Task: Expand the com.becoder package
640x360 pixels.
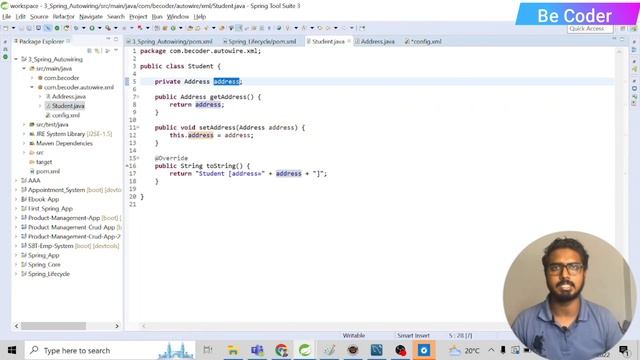Action: pyautogui.click(x=32, y=78)
